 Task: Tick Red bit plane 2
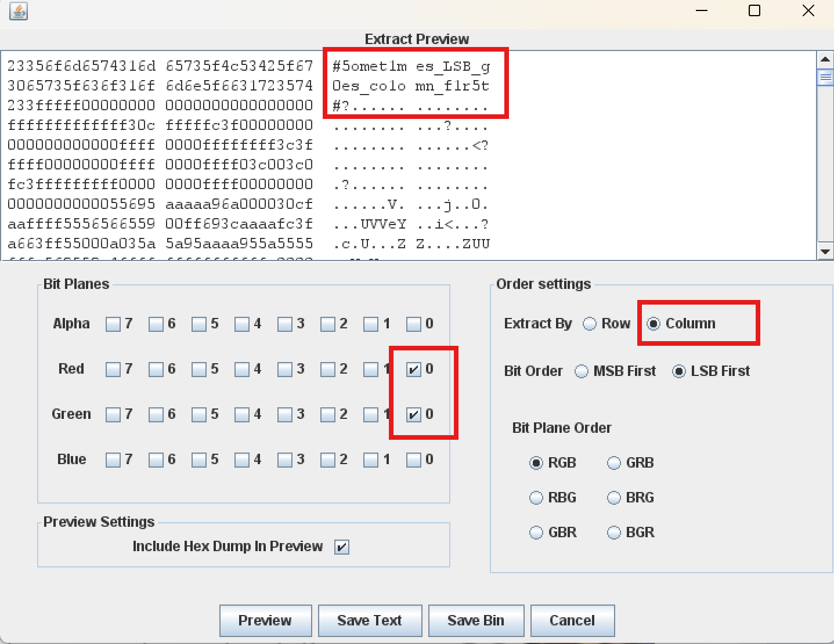(x=328, y=369)
